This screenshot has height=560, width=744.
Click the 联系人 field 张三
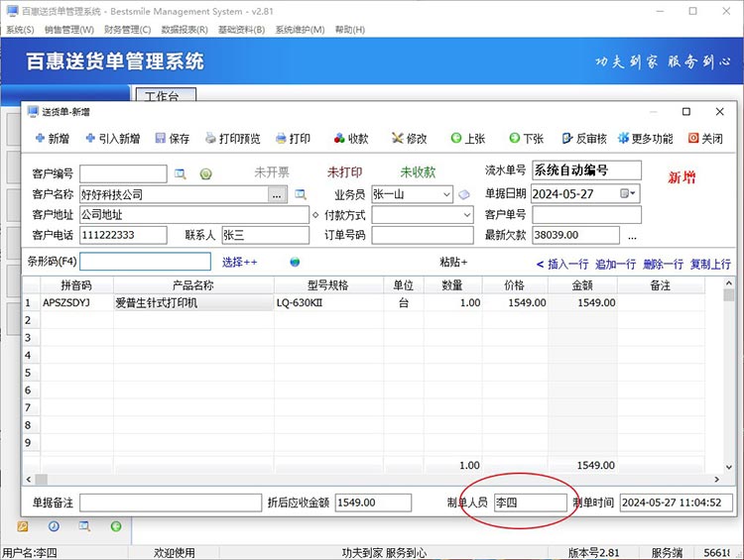click(266, 235)
